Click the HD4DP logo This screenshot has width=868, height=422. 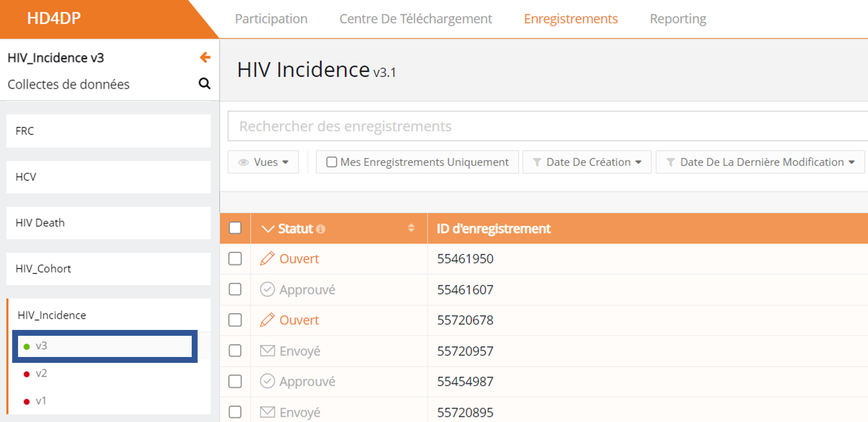click(x=54, y=19)
